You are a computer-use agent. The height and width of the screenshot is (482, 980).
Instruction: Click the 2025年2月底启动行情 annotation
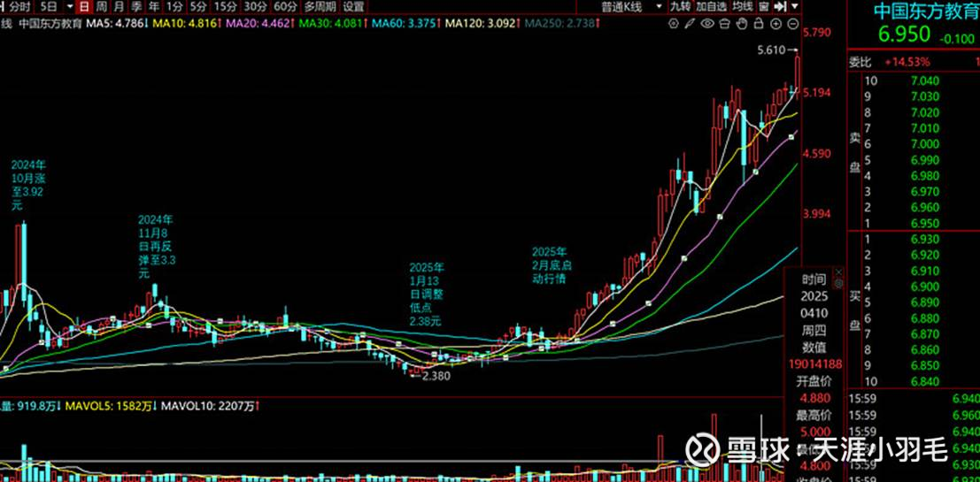pyautogui.click(x=552, y=265)
